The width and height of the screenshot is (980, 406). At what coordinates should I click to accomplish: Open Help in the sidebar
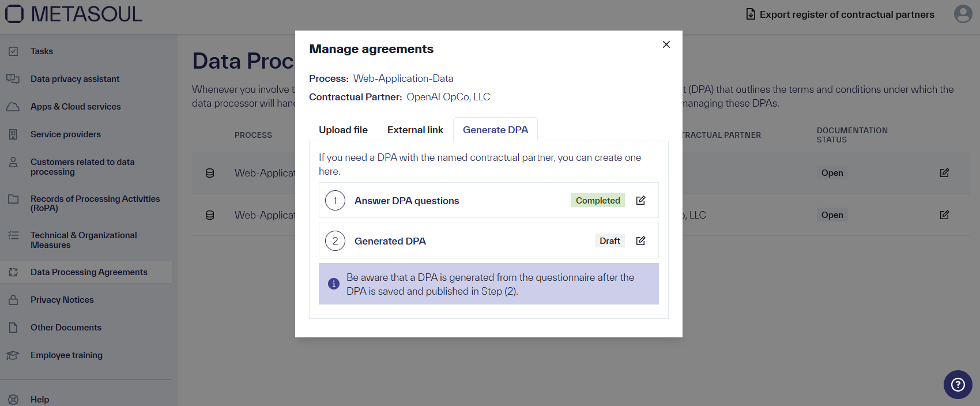[x=40, y=400]
